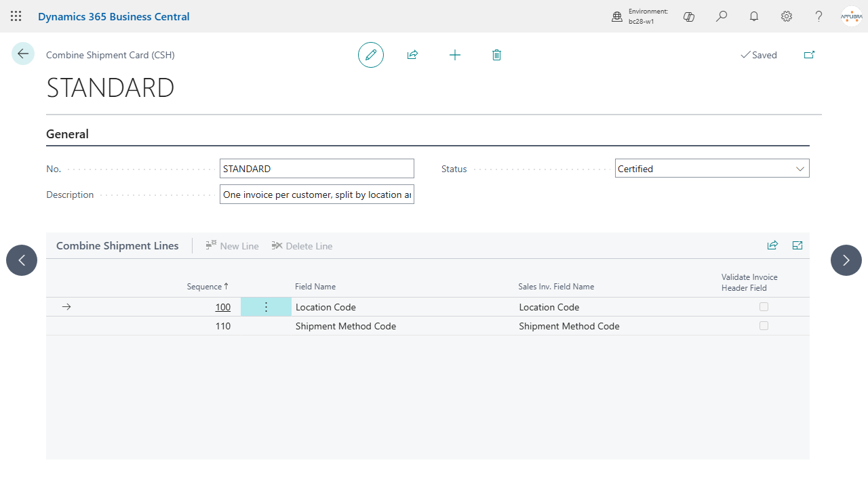Open the Tell Me search icon
868x488 pixels.
722,16
